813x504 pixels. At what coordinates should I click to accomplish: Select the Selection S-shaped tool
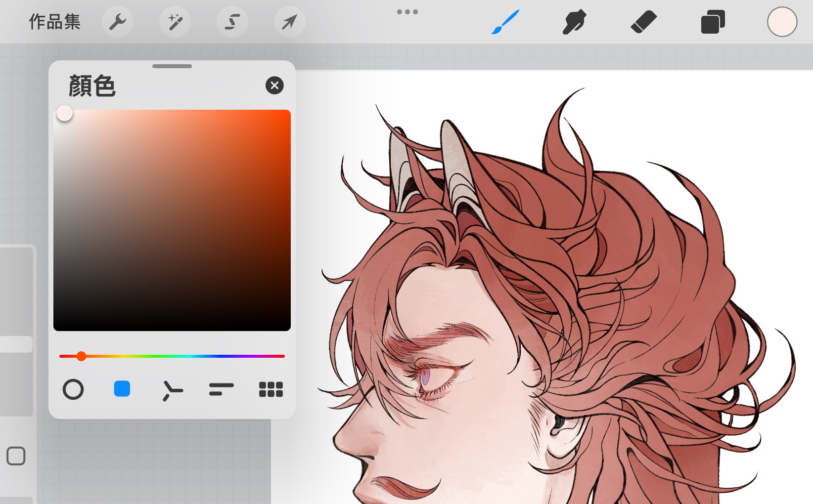(232, 22)
